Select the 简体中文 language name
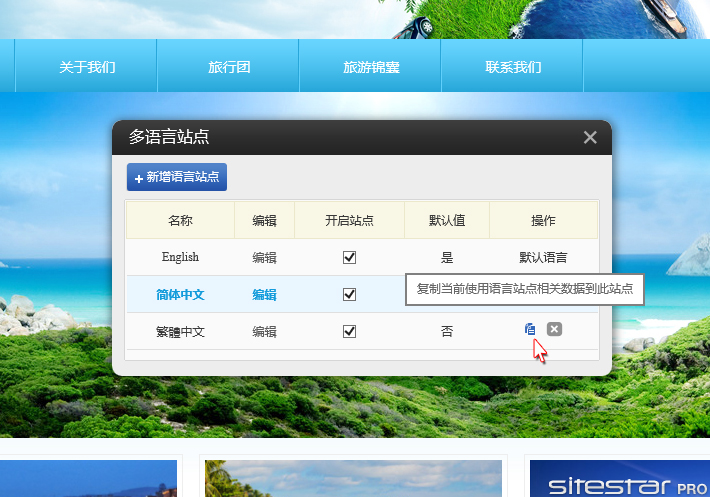This screenshot has height=497, width=710. point(180,295)
